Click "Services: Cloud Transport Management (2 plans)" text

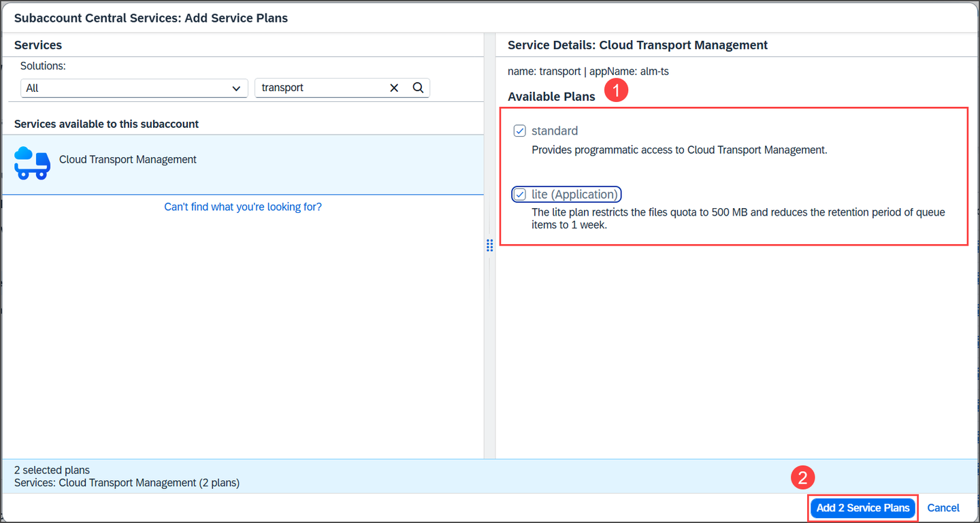click(x=127, y=483)
